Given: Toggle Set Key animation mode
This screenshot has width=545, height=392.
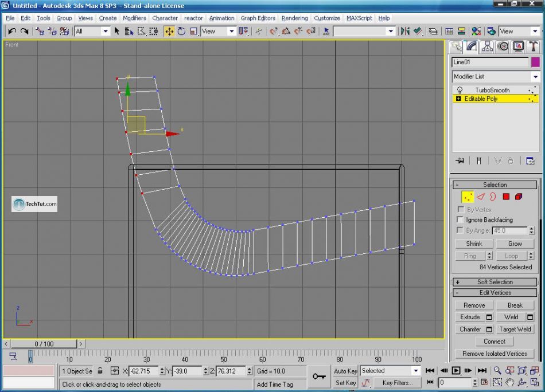Looking at the screenshot, I should (x=345, y=383).
